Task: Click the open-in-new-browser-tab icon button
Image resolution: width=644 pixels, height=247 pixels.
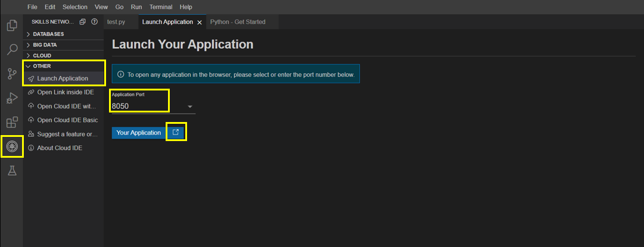Action: 176,132
